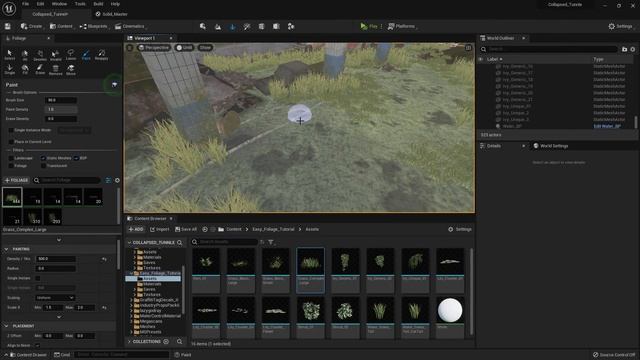The image size is (640, 360).
Task: Pick the Fill foliage tool
Action: click(x=25, y=69)
